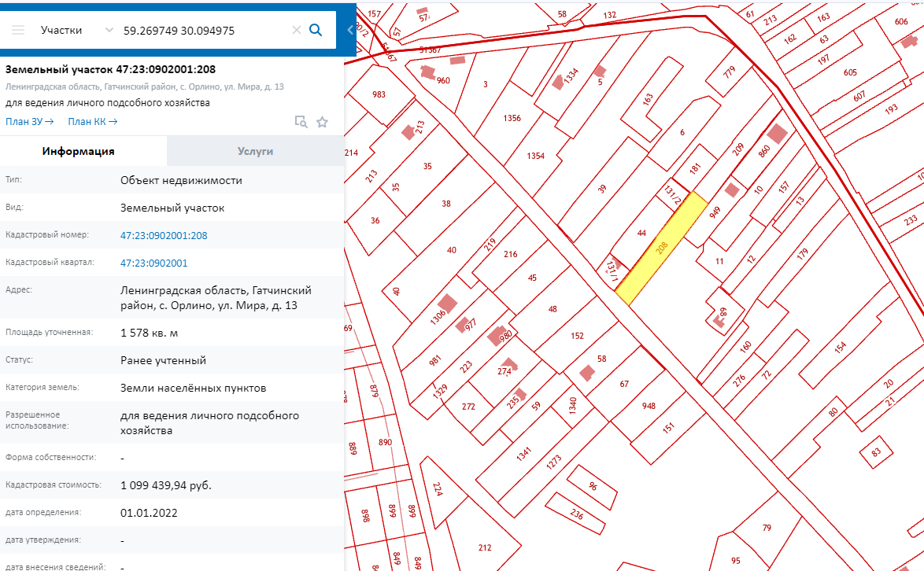Click parcel label 11 on the map

(x=719, y=261)
